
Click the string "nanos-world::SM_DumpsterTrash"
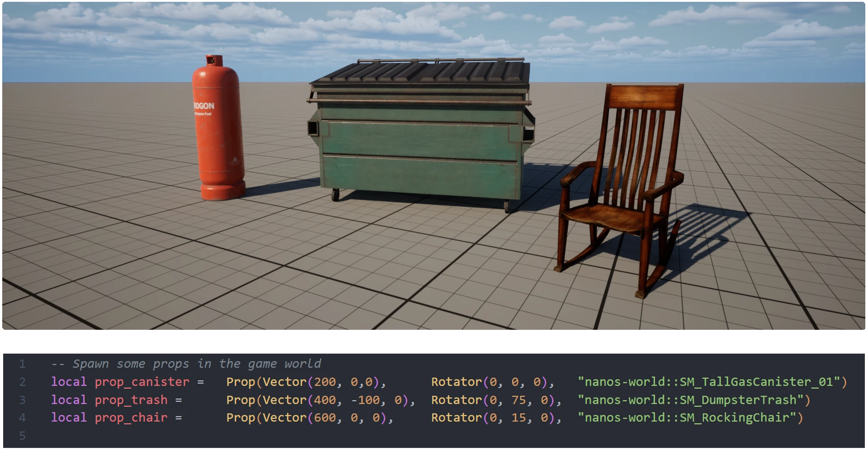(x=691, y=400)
